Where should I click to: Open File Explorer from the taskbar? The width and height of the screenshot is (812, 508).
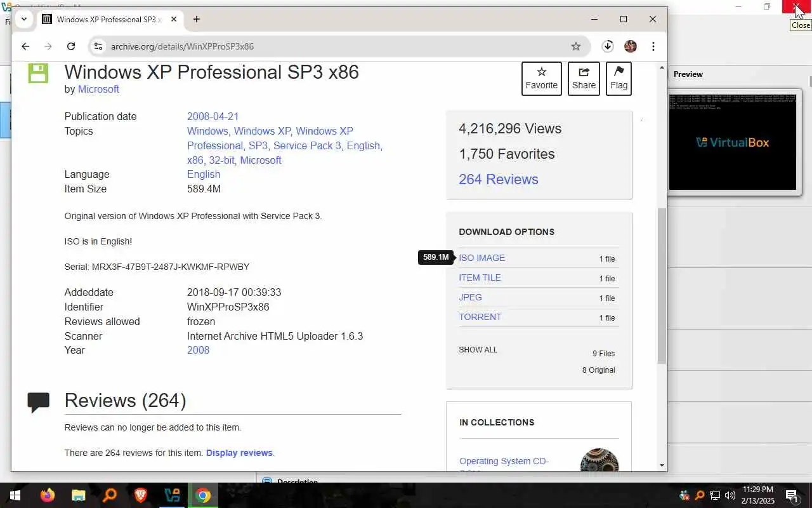78,495
